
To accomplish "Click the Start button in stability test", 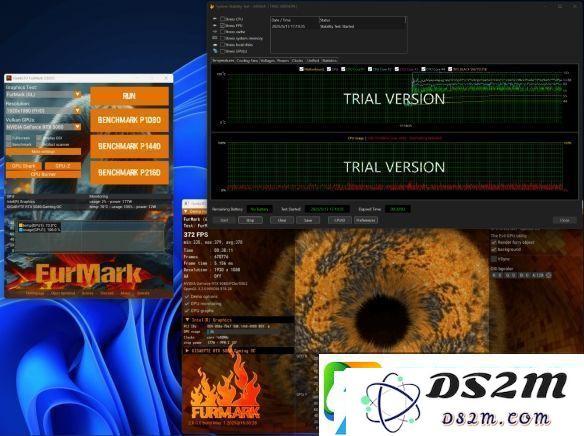I will tap(224, 220).
